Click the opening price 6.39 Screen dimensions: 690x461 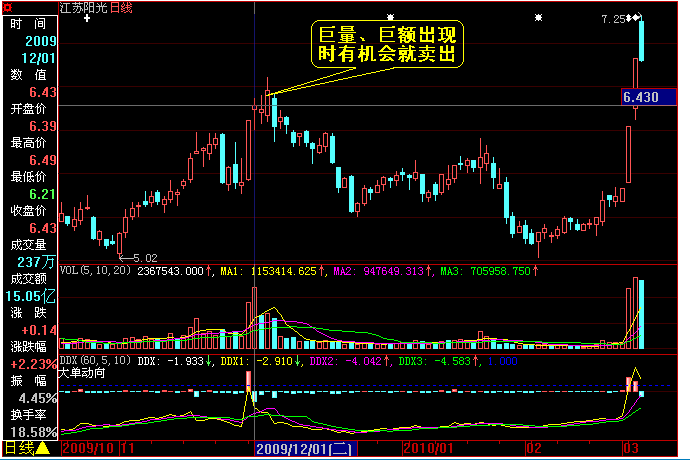pyautogui.click(x=43, y=126)
